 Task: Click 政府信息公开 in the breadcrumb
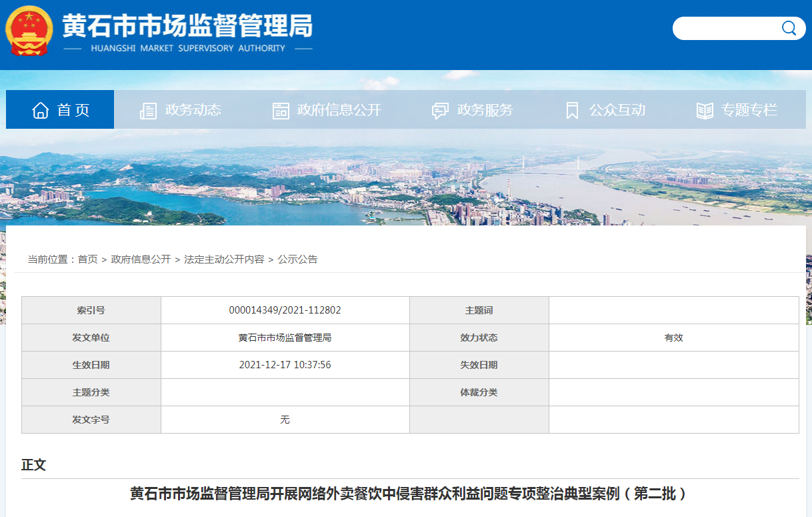click(141, 260)
